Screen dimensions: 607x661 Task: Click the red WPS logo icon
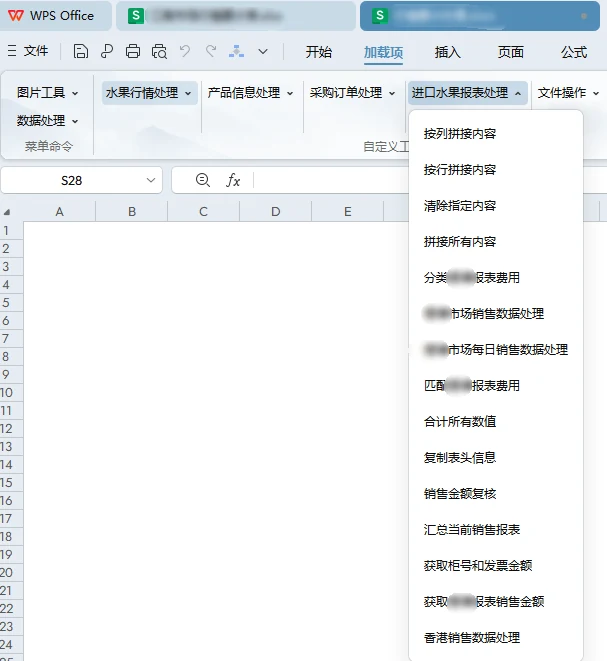point(16,16)
